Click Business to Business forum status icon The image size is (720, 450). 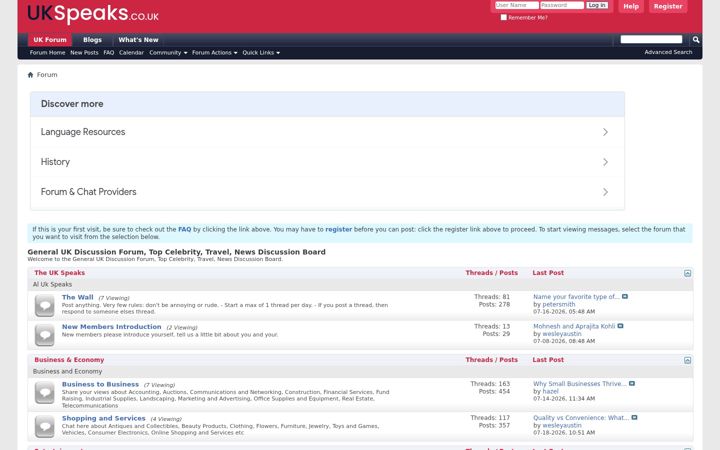pyautogui.click(x=45, y=393)
